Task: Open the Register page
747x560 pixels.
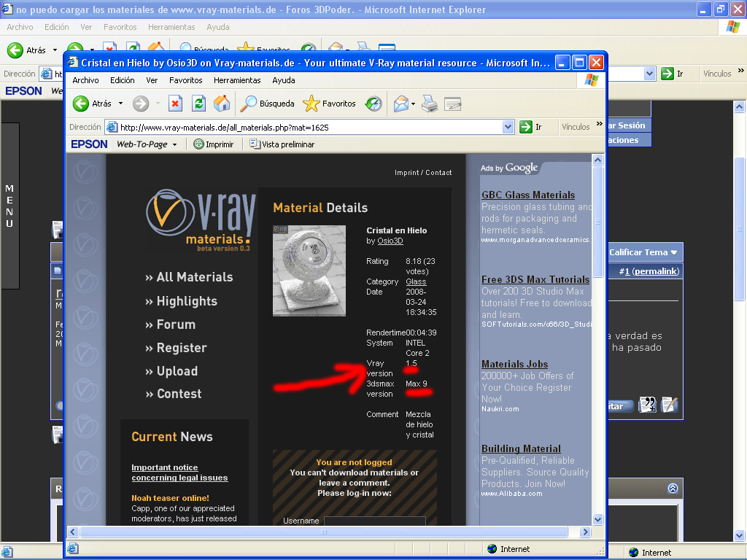Action: coord(177,348)
